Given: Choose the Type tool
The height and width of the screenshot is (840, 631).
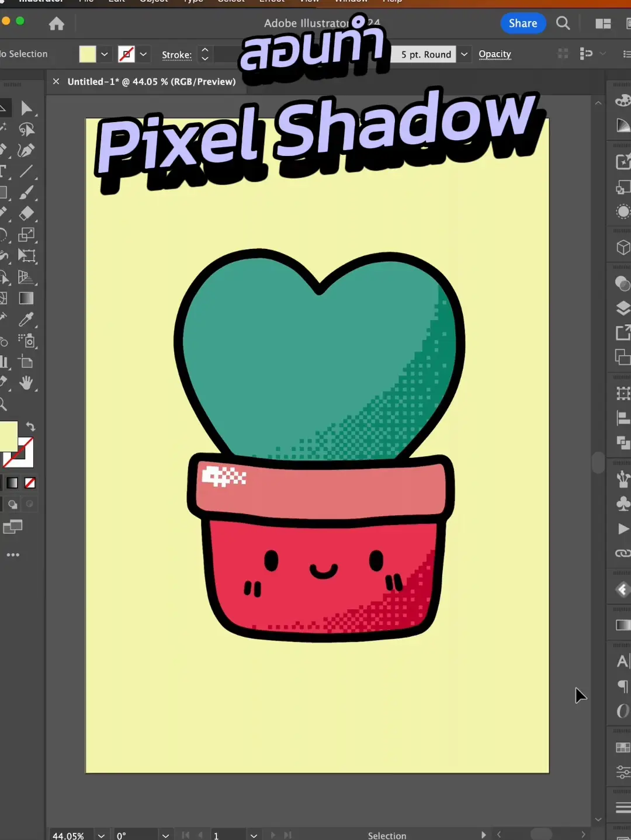Looking at the screenshot, I should click(x=6, y=171).
